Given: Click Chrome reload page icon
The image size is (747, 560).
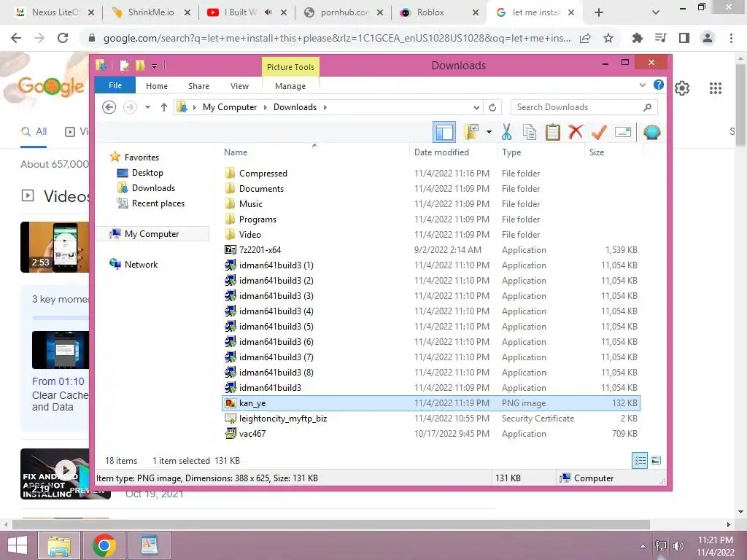Looking at the screenshot, I should tap(63, 38).
